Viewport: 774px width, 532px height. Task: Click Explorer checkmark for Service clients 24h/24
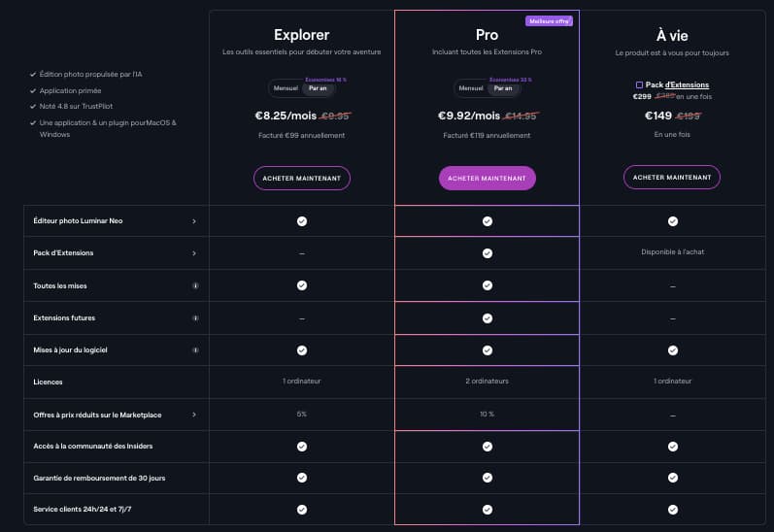point(302,510)
